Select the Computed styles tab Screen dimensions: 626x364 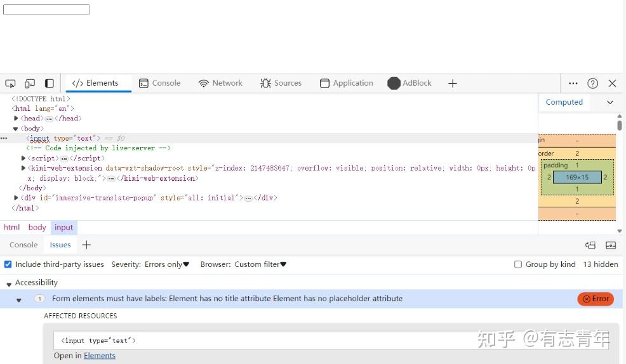click(x=564, y=102)
